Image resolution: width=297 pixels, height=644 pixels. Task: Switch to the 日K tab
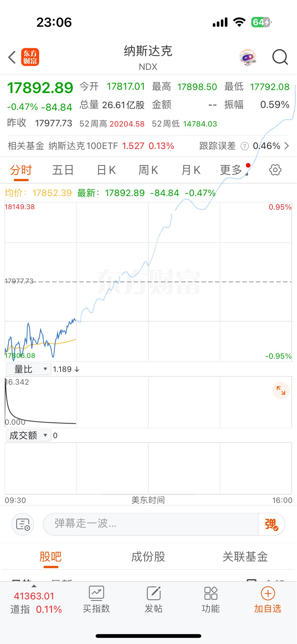click(x=106, y=170)
